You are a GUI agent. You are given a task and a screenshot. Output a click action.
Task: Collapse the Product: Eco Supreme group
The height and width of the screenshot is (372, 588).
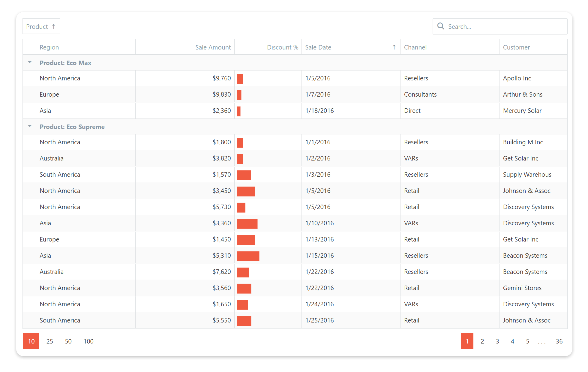[x=30, y=126]
